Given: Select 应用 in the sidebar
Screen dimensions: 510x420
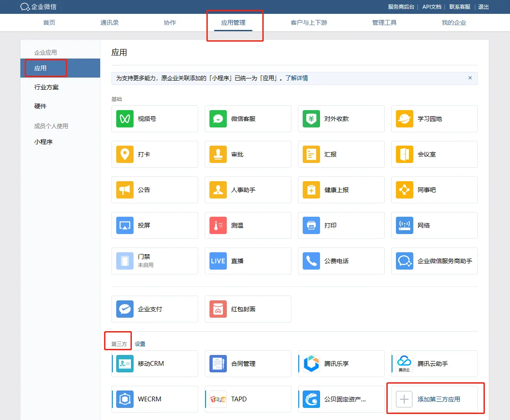Looking at the screenshot, I should point(60,68).
